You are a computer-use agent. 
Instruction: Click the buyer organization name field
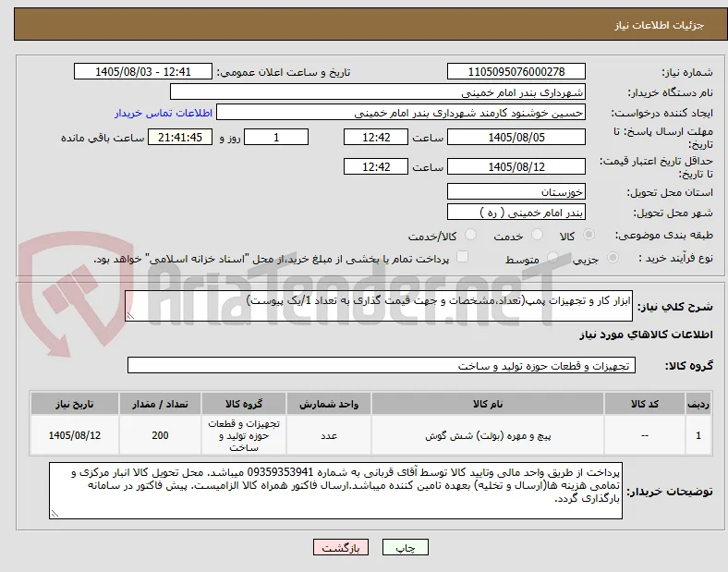point(378,92)
